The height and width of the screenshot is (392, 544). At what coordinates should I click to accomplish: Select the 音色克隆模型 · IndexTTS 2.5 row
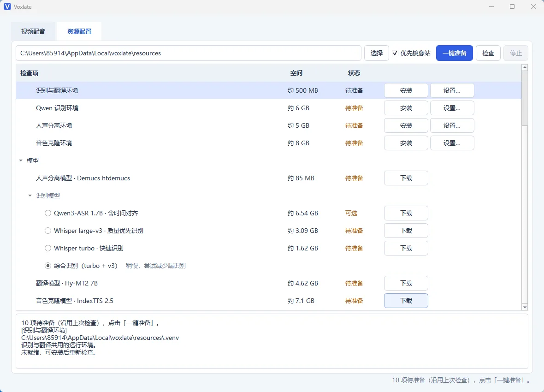268,301
